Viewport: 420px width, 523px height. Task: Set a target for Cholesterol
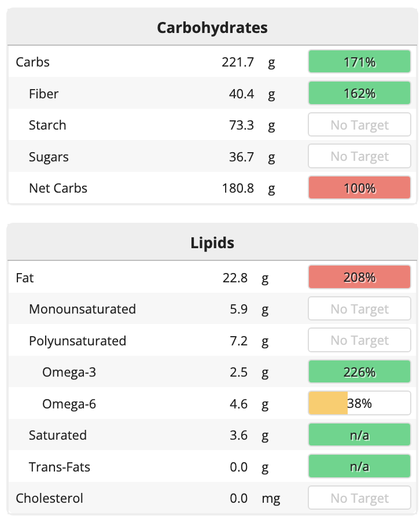click(x=359, y=498)
